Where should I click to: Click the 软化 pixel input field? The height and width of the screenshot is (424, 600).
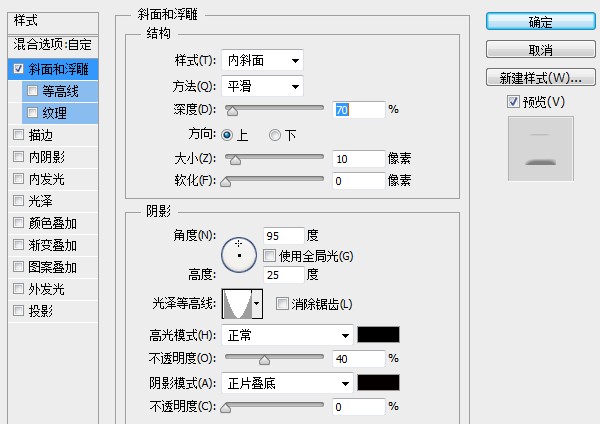[359, 181]
